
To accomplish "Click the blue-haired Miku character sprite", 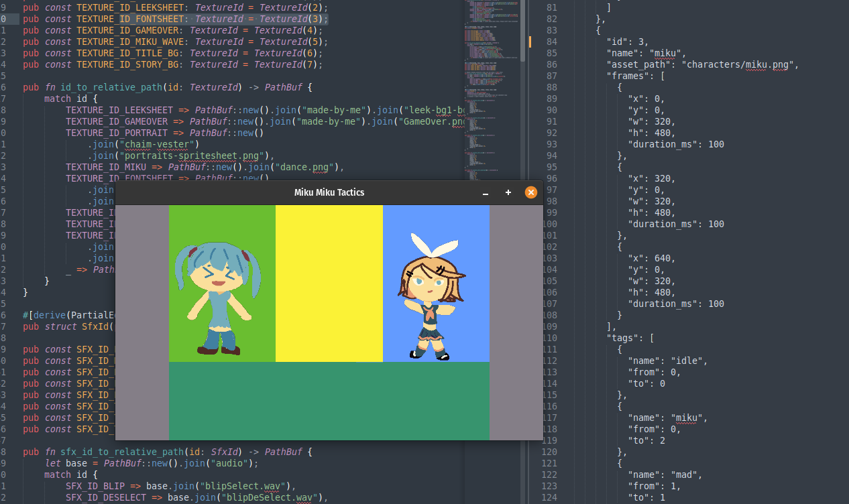I will 217,298.
